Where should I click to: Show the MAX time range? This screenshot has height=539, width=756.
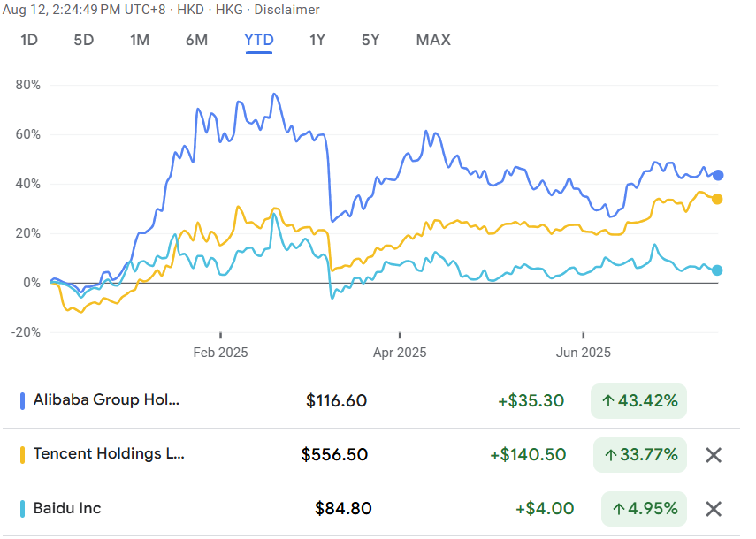point(432,40)
